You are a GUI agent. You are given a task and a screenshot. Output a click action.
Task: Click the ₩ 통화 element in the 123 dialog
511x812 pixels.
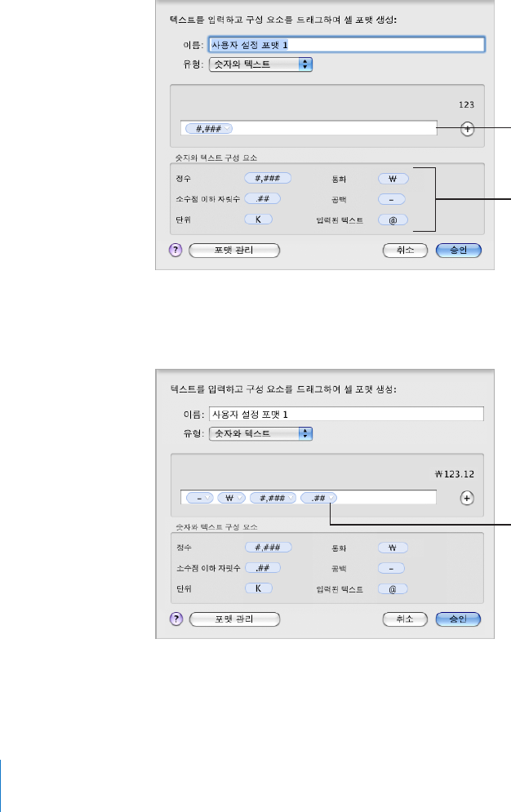click(x=392, y=178)
